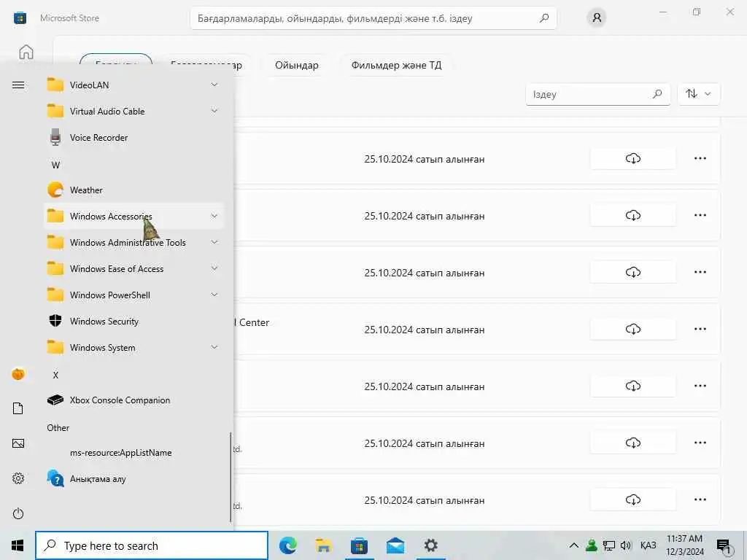Open Microsoft Edge from taskbar
The image size is (747, 560).
pos(287,545)
